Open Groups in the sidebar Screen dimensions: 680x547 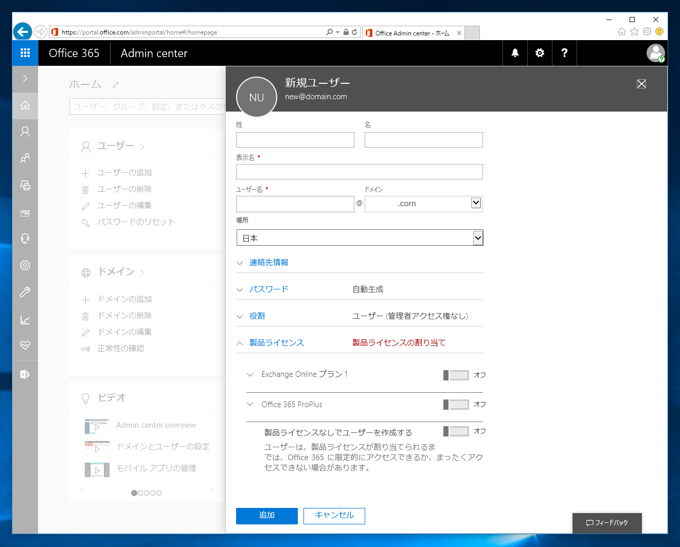(x=25, y=158)
